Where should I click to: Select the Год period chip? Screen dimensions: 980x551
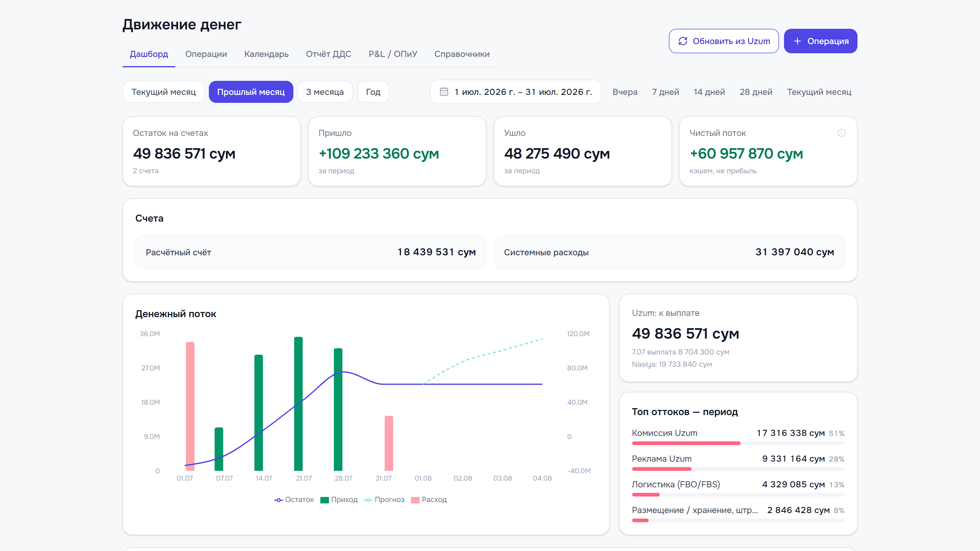click(x=373, y=92)
